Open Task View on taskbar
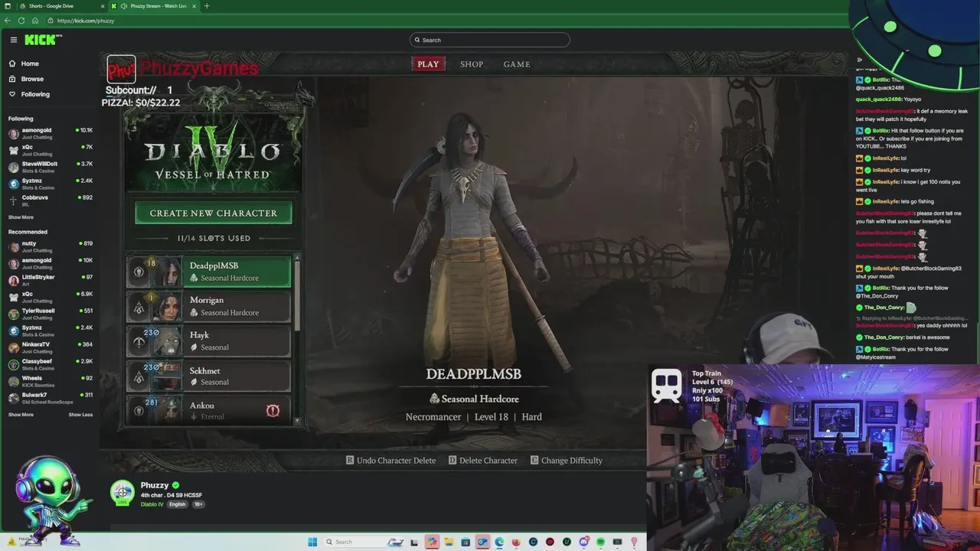The image size is (980, 551). [x=414, y=542]
